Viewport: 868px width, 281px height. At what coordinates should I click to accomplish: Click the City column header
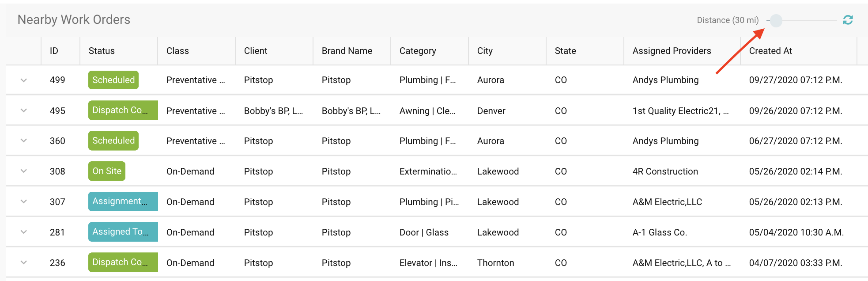tap(484, 50)
